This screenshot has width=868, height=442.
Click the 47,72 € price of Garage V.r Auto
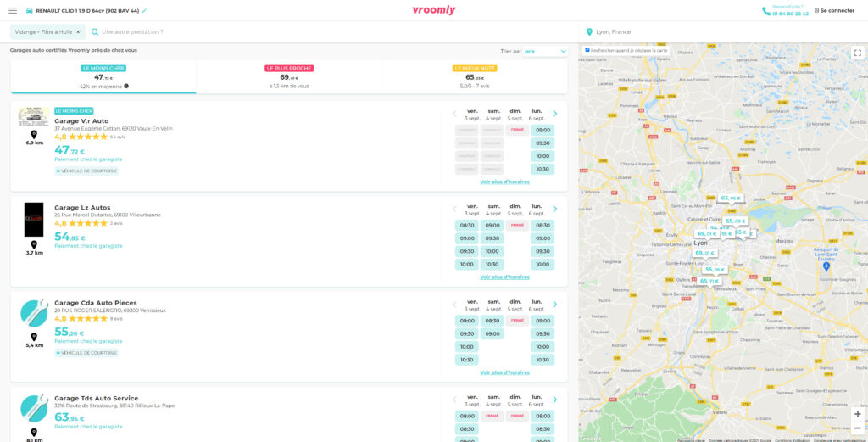(x=70, y=150)
